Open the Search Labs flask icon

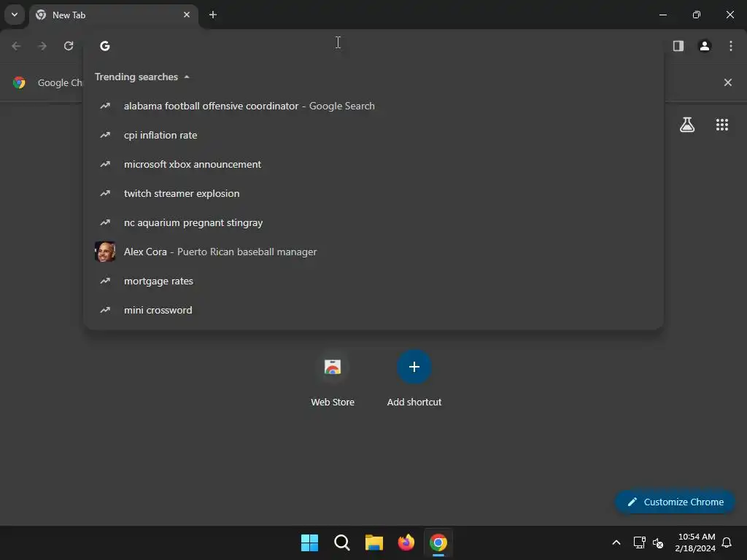pos(686,125)
